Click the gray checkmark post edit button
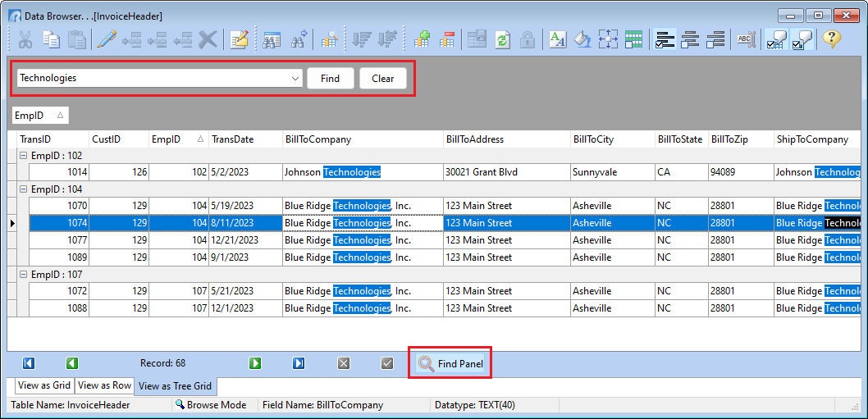 [387, 363]
